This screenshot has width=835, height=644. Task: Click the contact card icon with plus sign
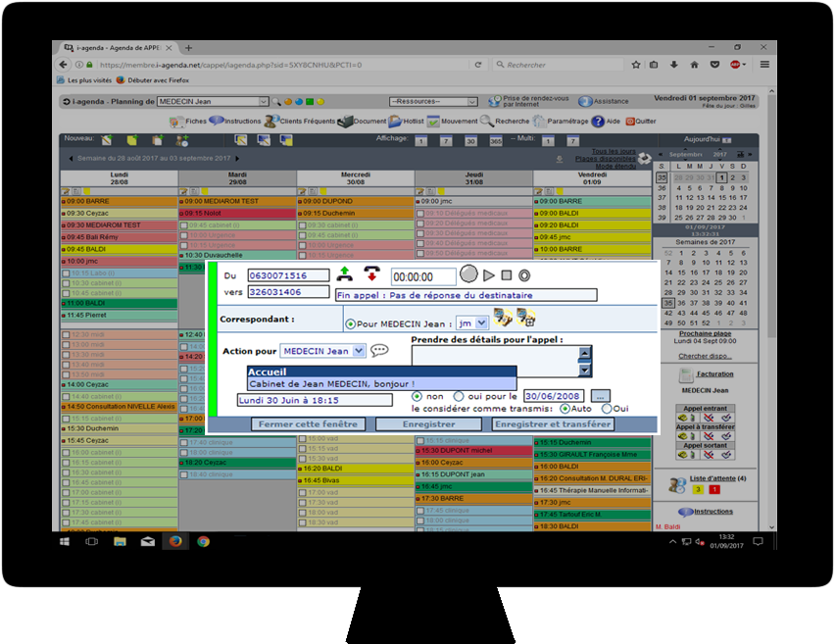tap(526, 318)
